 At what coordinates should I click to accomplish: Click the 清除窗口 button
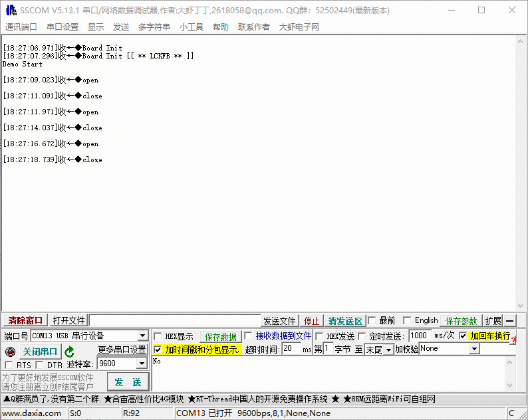[x=25, y=320]
